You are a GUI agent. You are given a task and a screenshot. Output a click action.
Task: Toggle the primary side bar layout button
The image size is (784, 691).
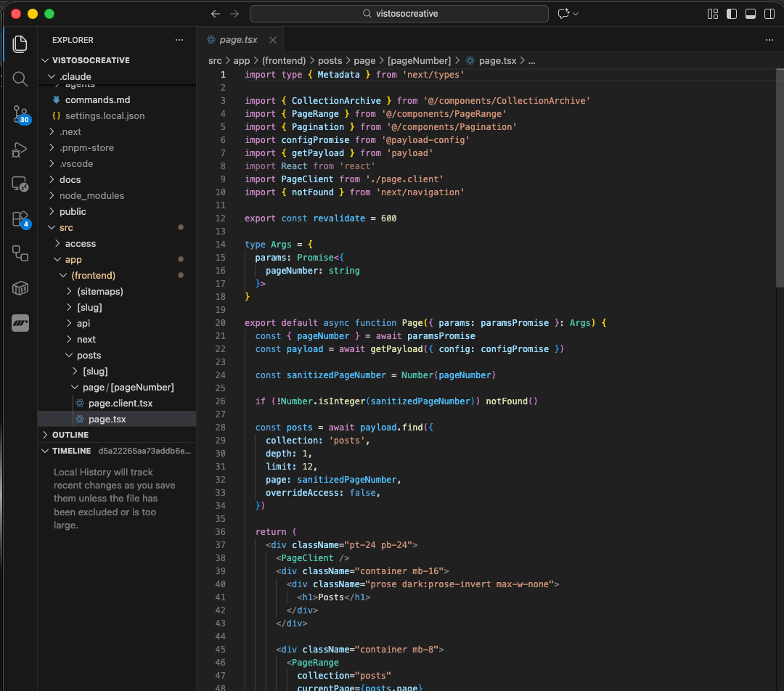click(732, 14)
